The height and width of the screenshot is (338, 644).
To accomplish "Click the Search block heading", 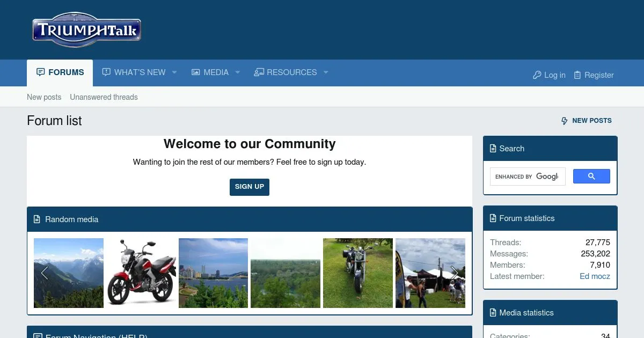I will (x=512, y=149).
